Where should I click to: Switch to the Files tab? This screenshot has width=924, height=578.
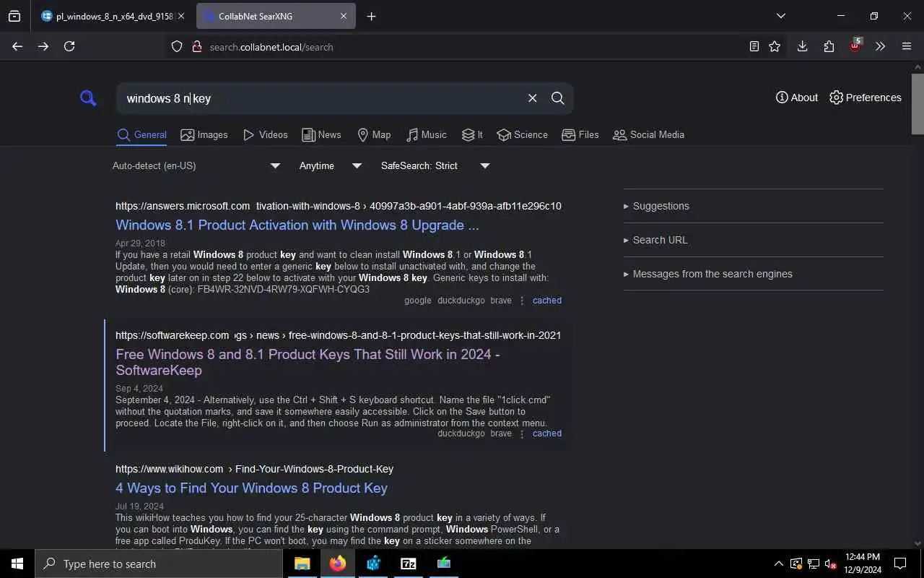[580, 134]
